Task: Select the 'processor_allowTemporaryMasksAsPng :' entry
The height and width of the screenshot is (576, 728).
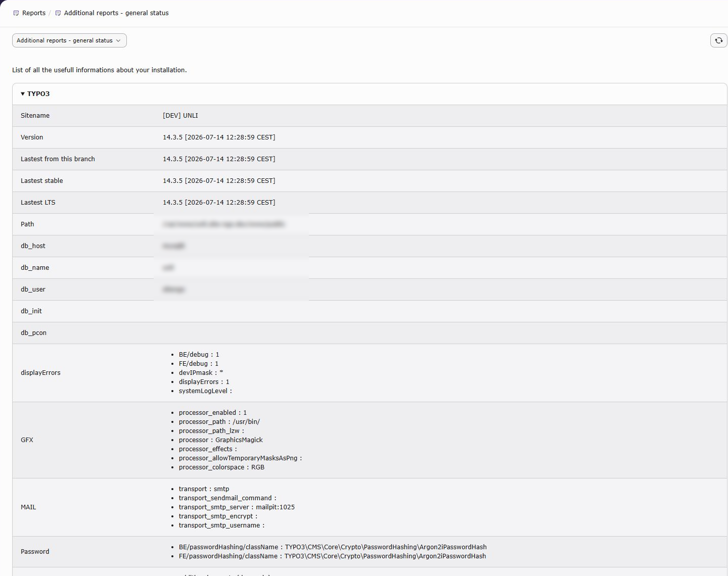Action: [x=240, y=458]
